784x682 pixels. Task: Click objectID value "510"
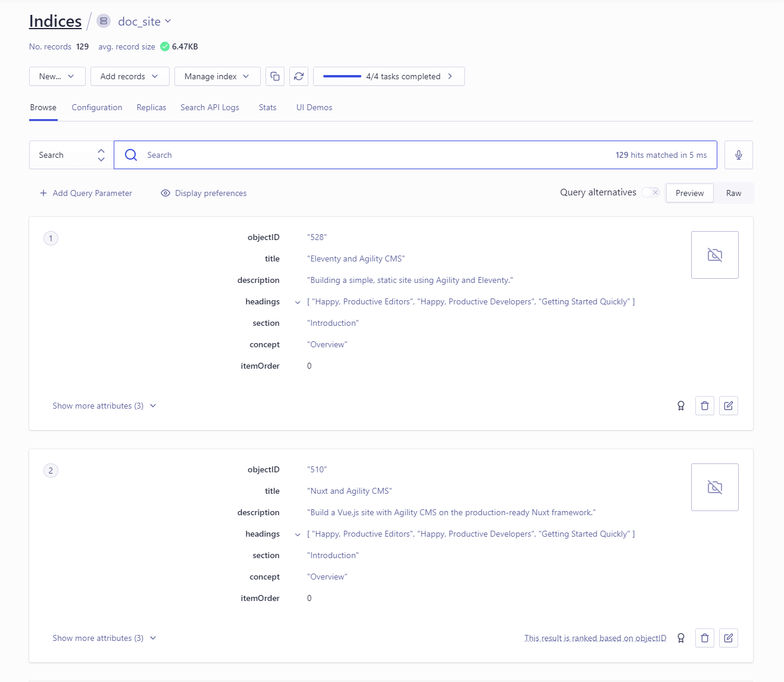tap(317, 469)
